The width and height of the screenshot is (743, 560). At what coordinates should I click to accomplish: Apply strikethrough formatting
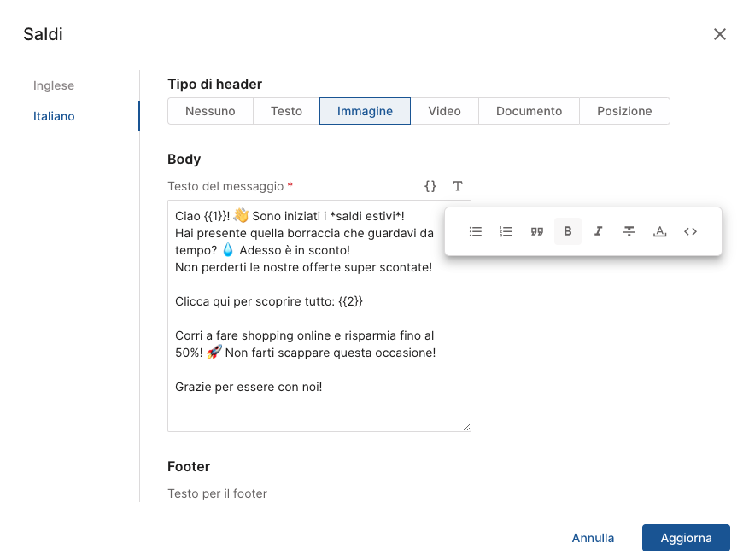coord(629,231)
